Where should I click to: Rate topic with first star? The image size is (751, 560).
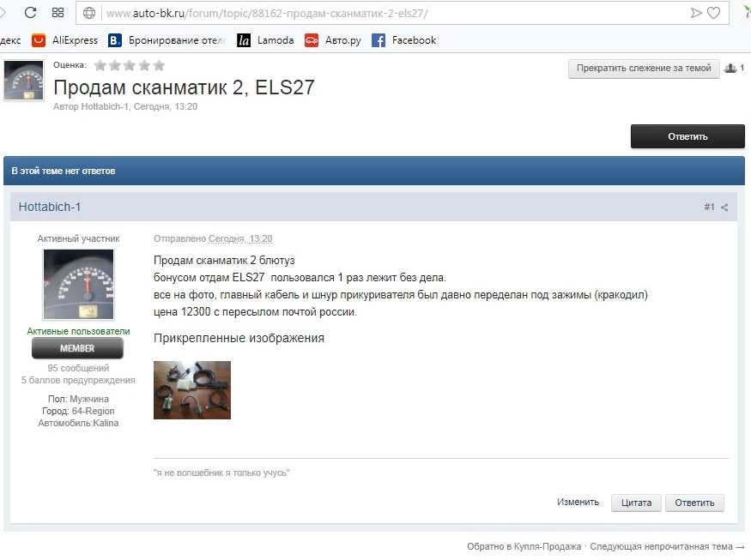coord(100,65)
